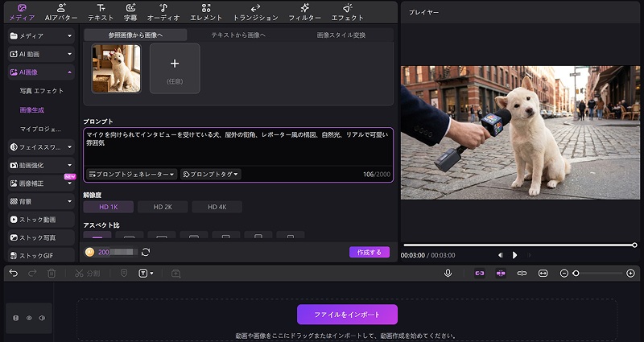
Task: Select the dog reference image thumbnail
Action: click(x=116, y=68)
